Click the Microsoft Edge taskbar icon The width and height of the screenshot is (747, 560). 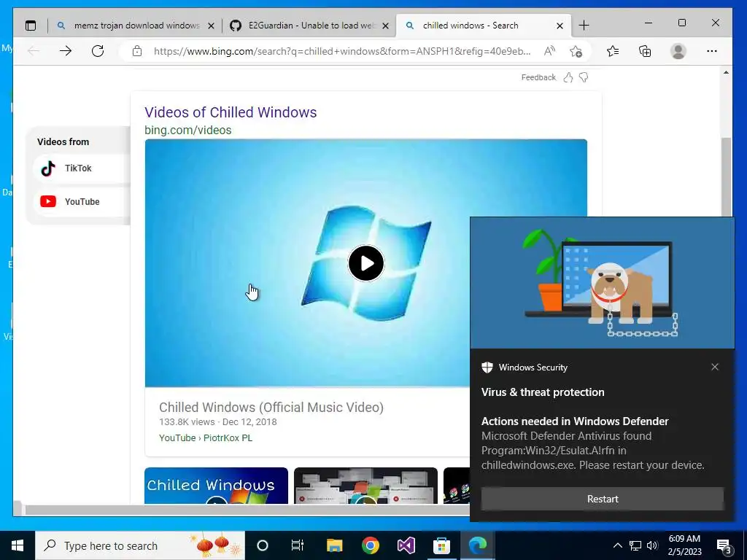point(477,545)
